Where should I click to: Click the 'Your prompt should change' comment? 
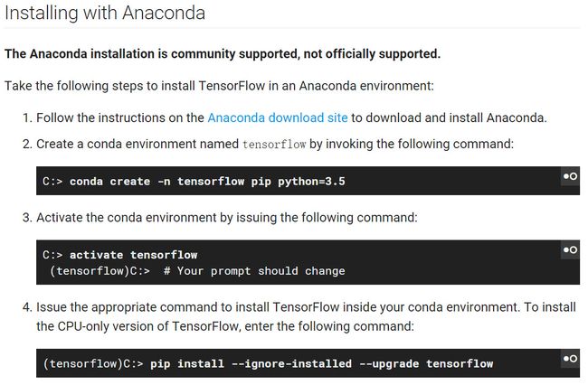click(x=254, y=271)
